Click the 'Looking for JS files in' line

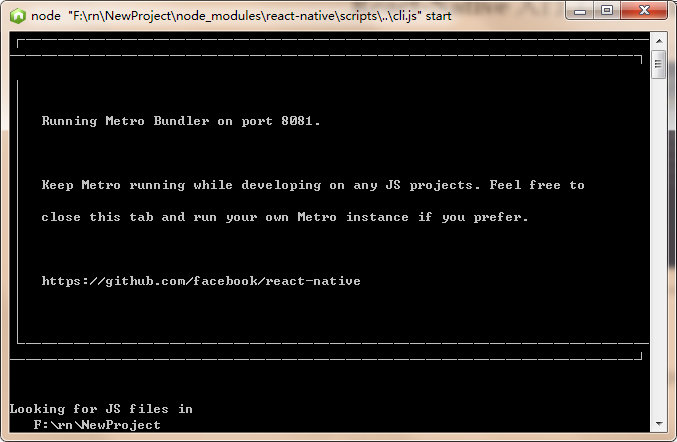(101, 409)
